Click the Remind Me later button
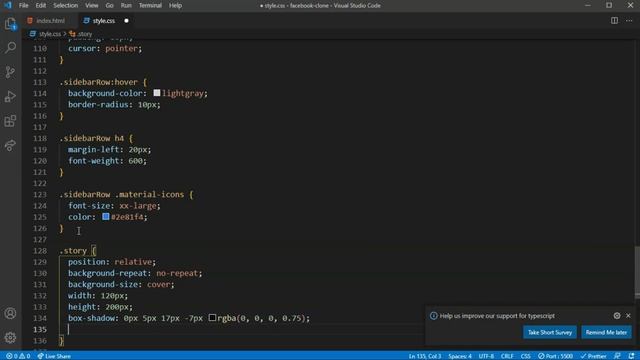Viewport: 640px width, 360px height. (x=606, y=332)
